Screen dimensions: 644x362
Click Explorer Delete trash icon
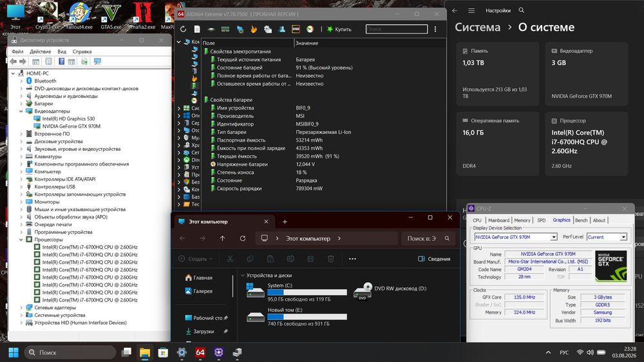coord(330,259)
